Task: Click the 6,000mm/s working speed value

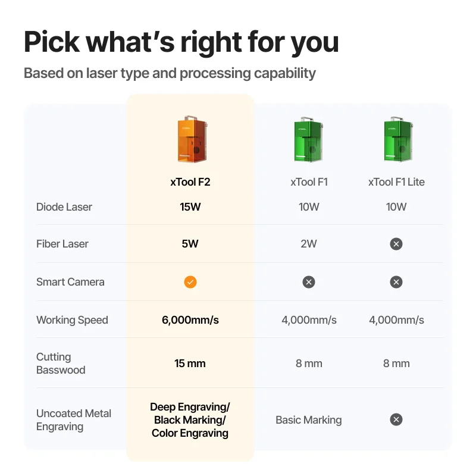Action: point(190,320)
